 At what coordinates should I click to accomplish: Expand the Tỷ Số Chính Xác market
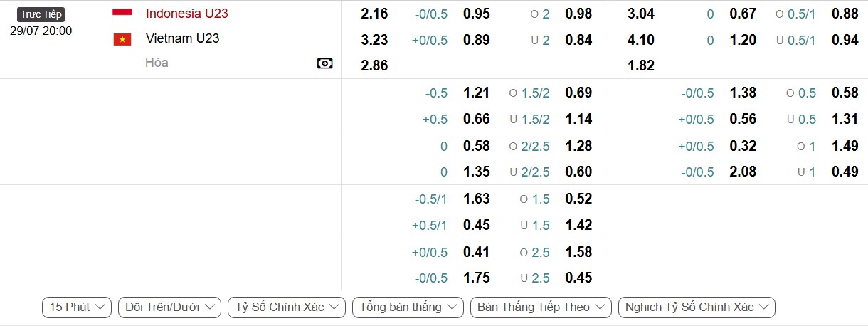pyautogui.click(x=287, y=307)
